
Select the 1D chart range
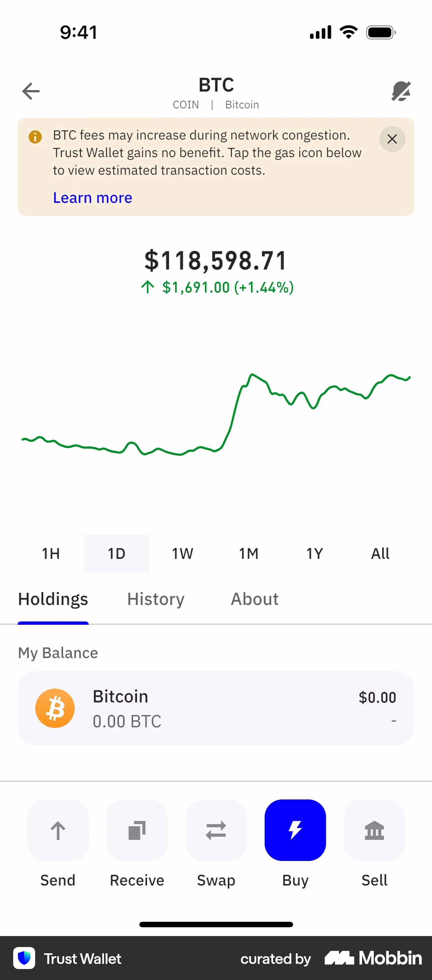pos(116,553)
